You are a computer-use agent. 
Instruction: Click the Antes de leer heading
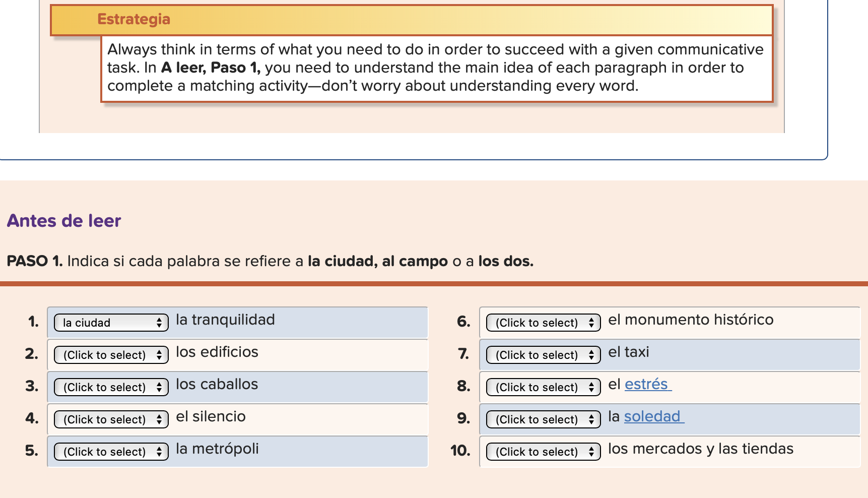[64, 221]
